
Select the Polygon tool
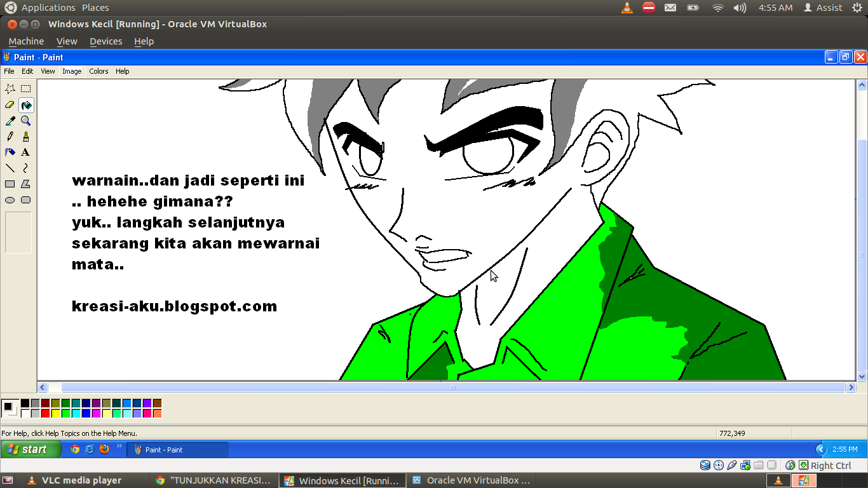[25, 184]
